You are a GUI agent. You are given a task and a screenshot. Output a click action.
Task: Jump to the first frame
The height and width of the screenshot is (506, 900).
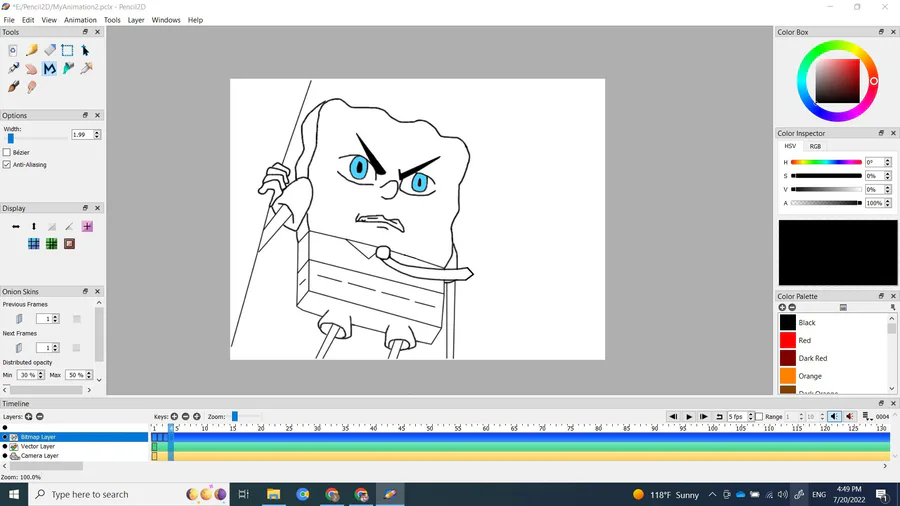tap(673, 417)
